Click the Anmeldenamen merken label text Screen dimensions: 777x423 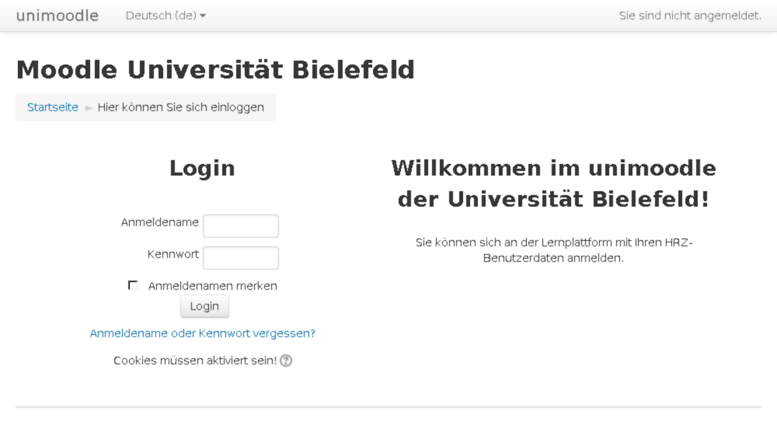point(213,286)
